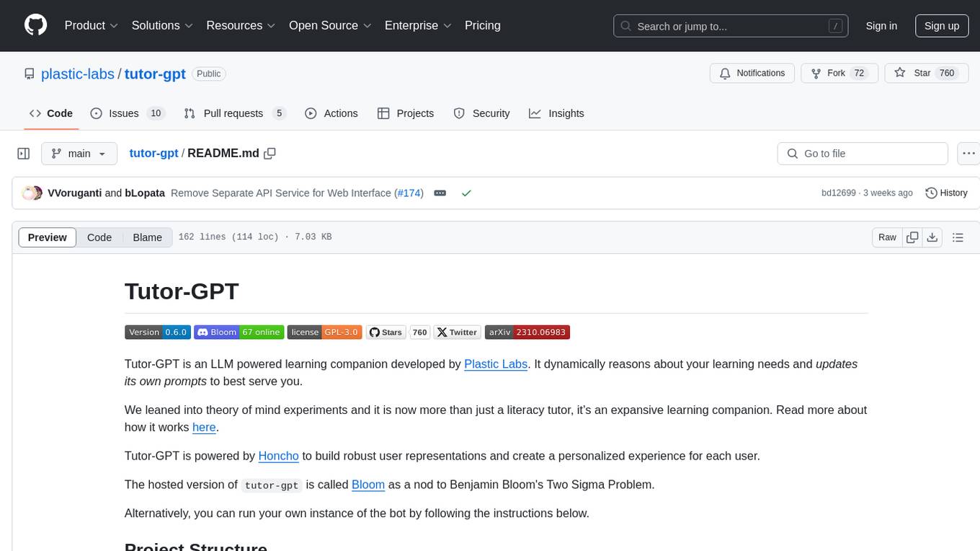The image size is (980, 551).
Task: Expand the Enterprise menu
Action: click(418, 25)
